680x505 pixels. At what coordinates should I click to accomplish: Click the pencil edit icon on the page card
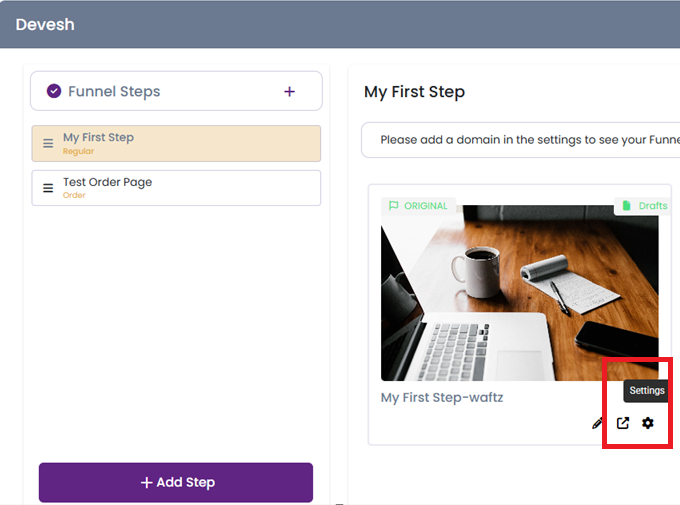598,423
